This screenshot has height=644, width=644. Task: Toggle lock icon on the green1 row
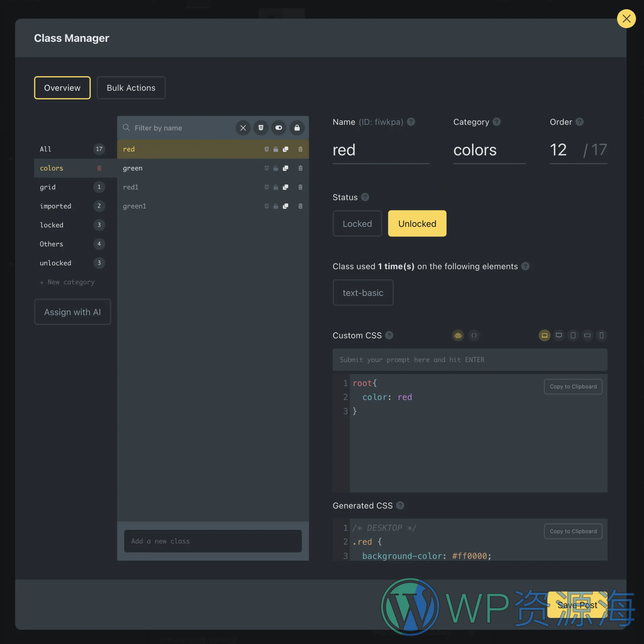point(276,206)
